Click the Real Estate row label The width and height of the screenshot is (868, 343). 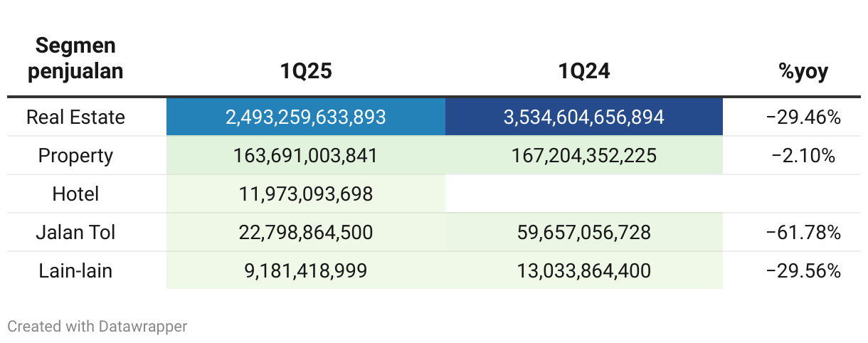(75, 117)
